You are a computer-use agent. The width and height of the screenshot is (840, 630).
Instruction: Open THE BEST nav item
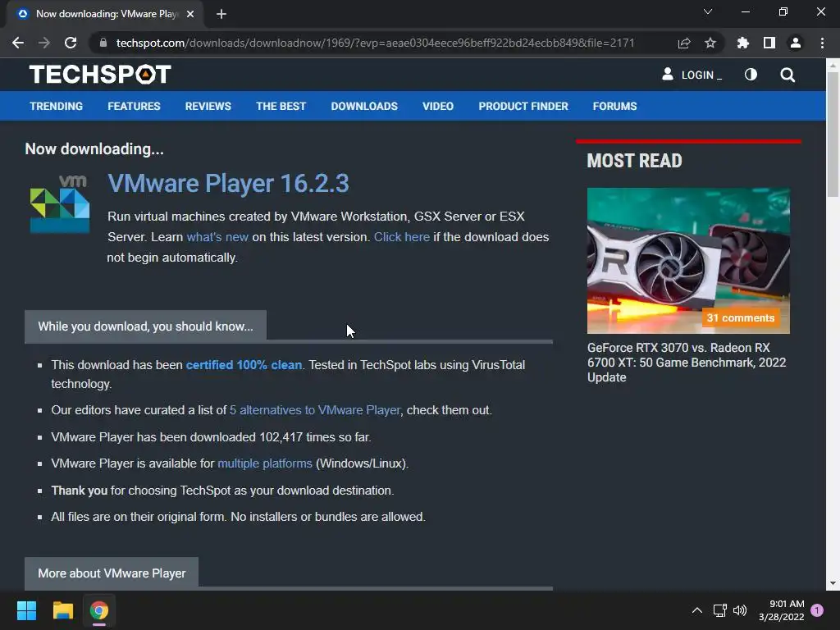281,106
